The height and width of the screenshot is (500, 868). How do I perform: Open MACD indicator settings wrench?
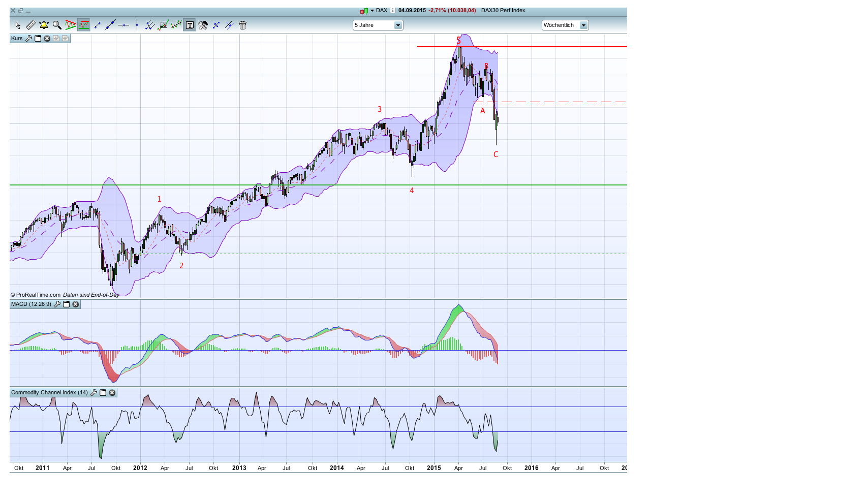click(x=56, y=304)
